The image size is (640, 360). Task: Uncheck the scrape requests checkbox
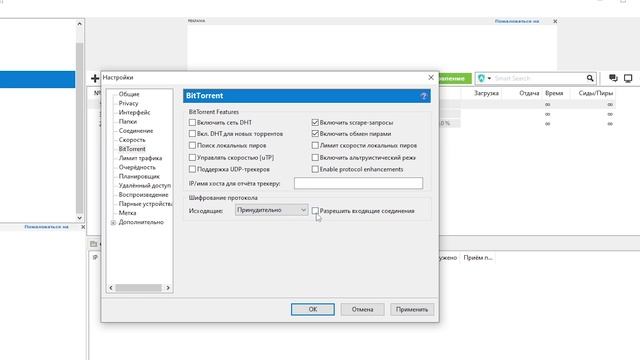pos(315,122)
